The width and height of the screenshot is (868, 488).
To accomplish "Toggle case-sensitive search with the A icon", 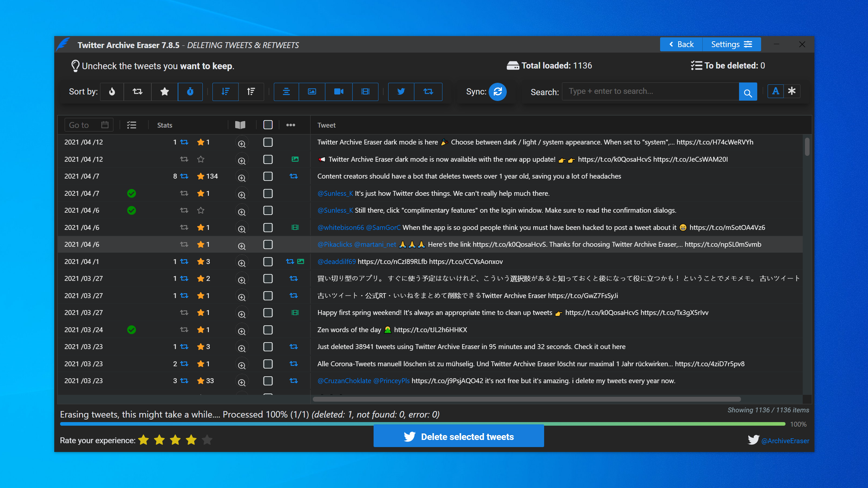I will [x=775, y=91].
